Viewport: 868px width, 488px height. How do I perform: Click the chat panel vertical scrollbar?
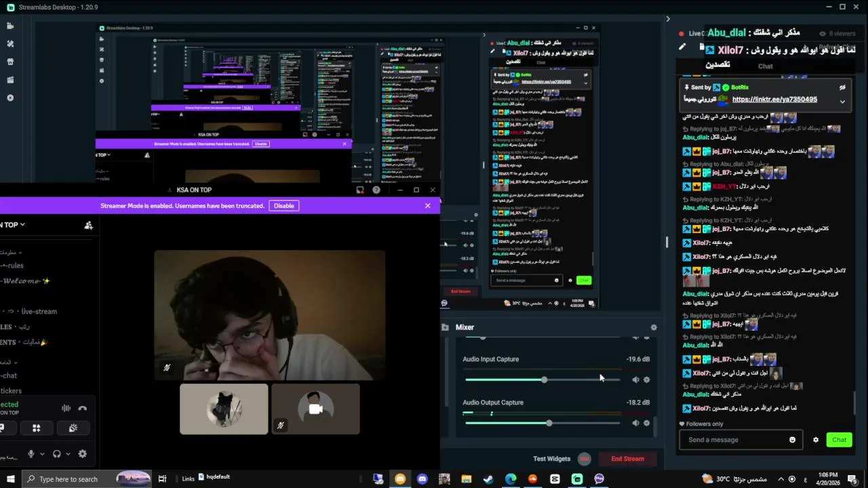[854, 403]
